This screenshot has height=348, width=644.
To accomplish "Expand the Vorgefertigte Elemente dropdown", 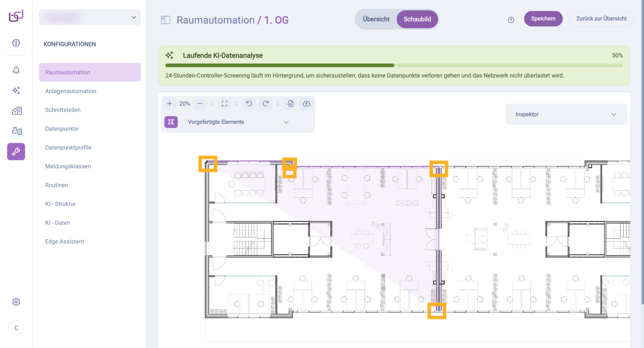I will [x=286, y=122].
